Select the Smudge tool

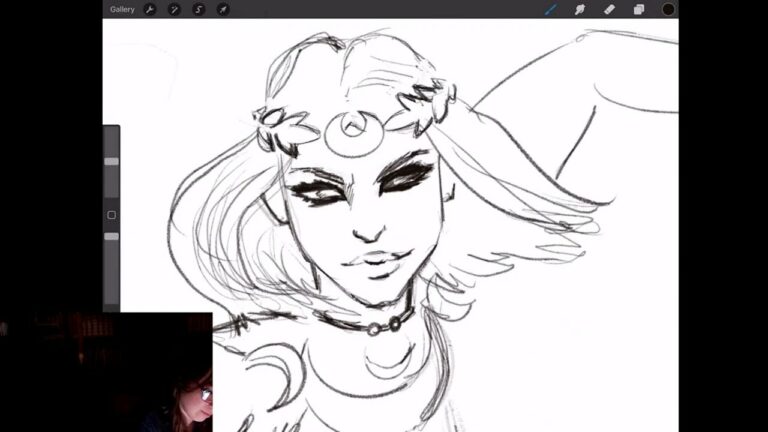(580, 9)
